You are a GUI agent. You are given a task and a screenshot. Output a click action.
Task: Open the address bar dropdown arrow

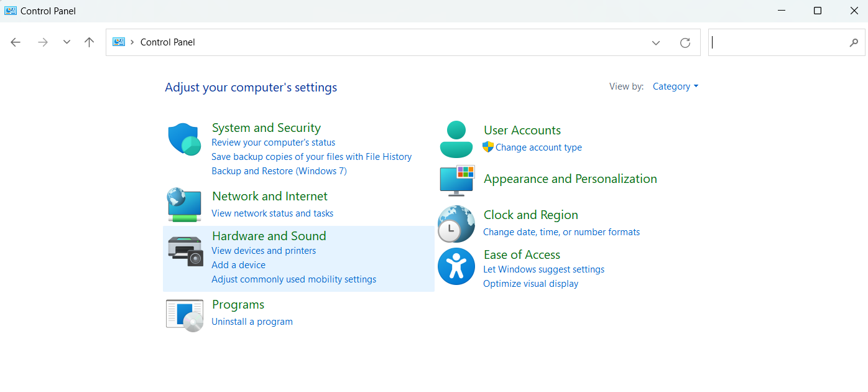point(655,42)
